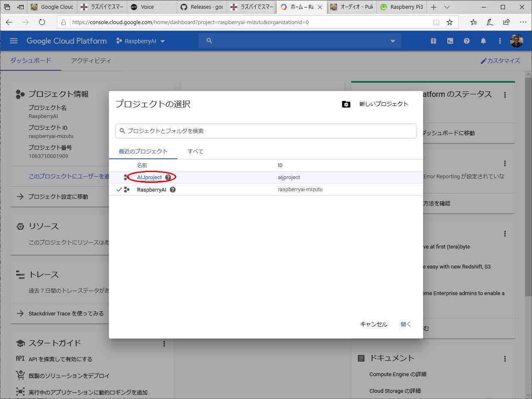Click the raspberryai-mizutu ID cell

click(300, 190)
